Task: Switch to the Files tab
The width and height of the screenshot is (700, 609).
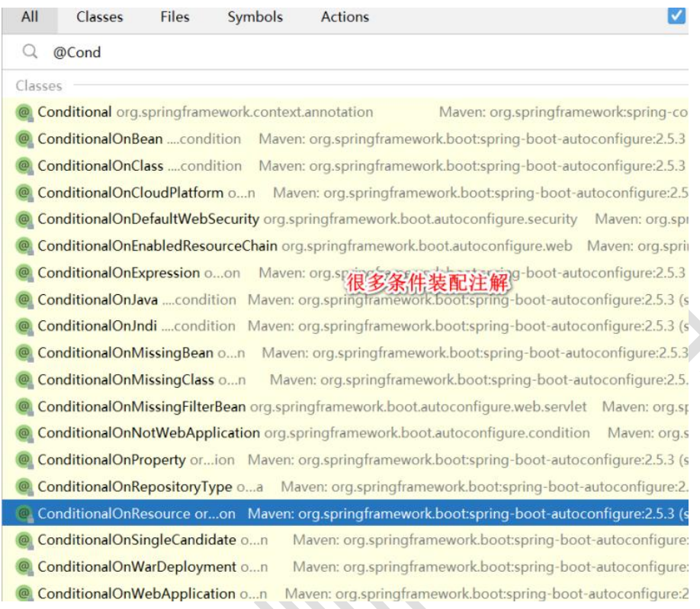Action: pyautogui.click(x=175, y=17)
